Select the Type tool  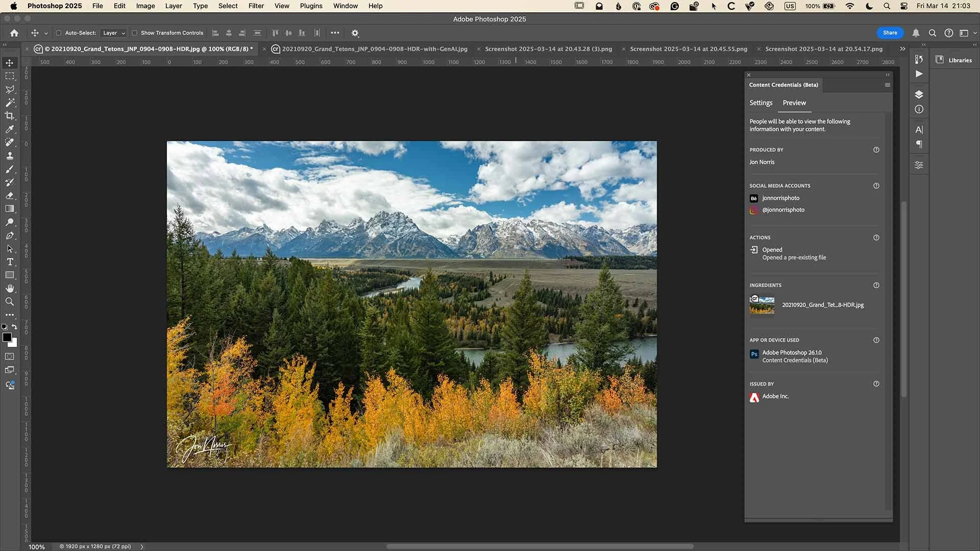click(x=10, y=262)
